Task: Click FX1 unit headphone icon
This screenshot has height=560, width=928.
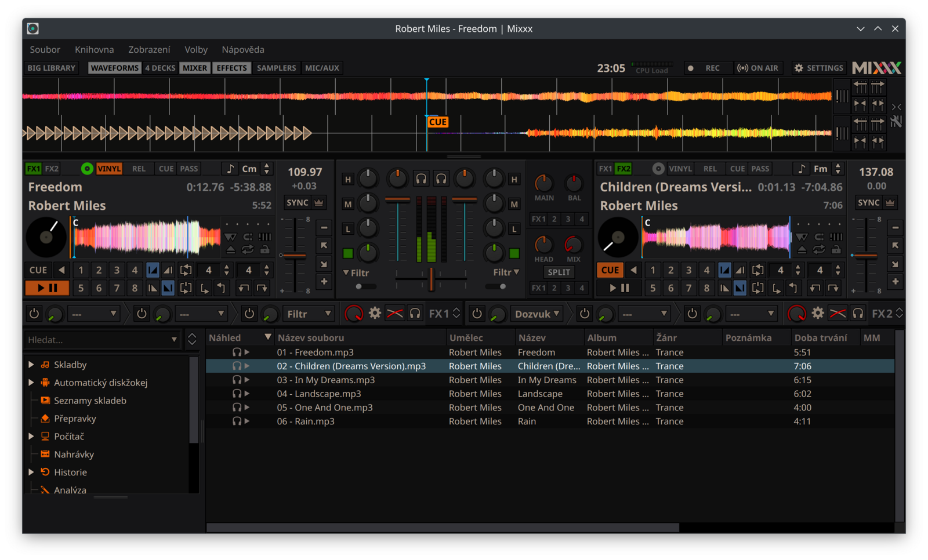Action: 415,314
